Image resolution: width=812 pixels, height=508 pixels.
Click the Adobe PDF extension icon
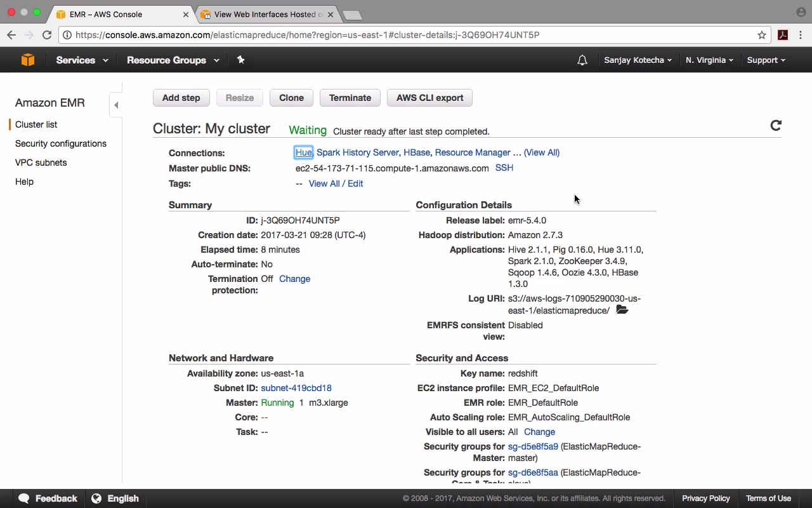point(783,35)
